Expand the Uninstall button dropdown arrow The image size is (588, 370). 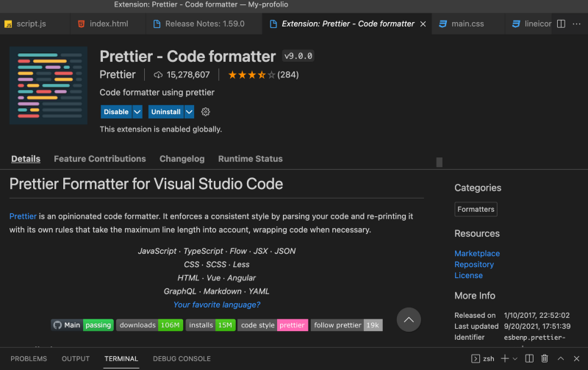[x=189, y=112]
